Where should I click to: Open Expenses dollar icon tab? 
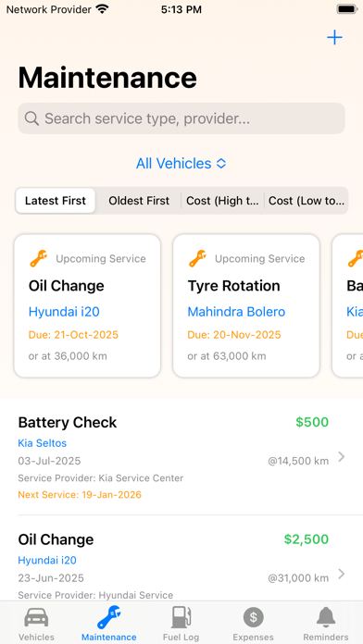[x=253, y=617]
